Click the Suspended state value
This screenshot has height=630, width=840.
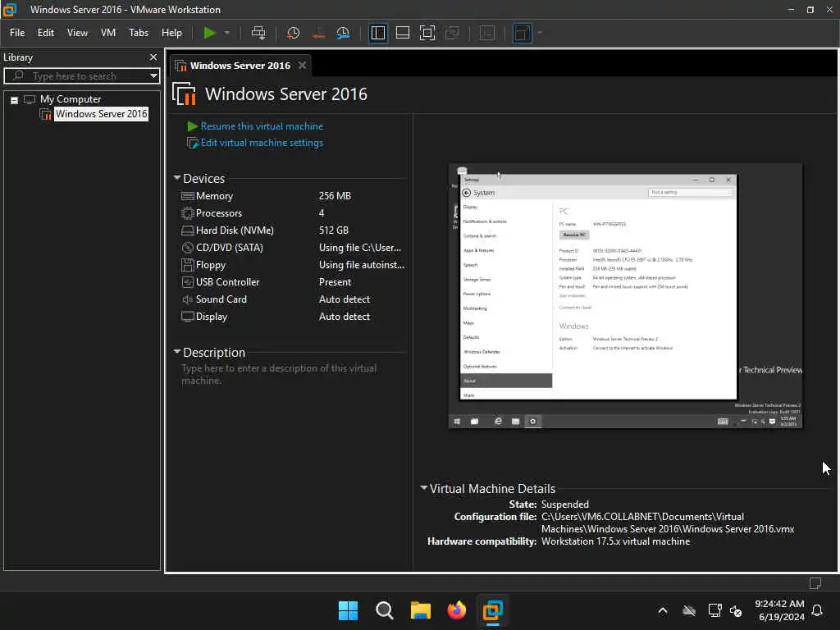click(564, 504)
